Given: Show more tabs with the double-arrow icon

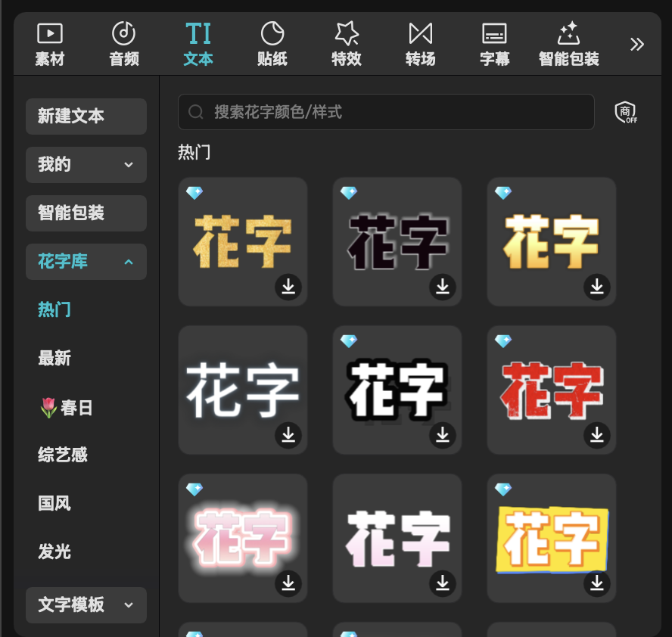Looking at the screenshot, I should coord(637,44).
